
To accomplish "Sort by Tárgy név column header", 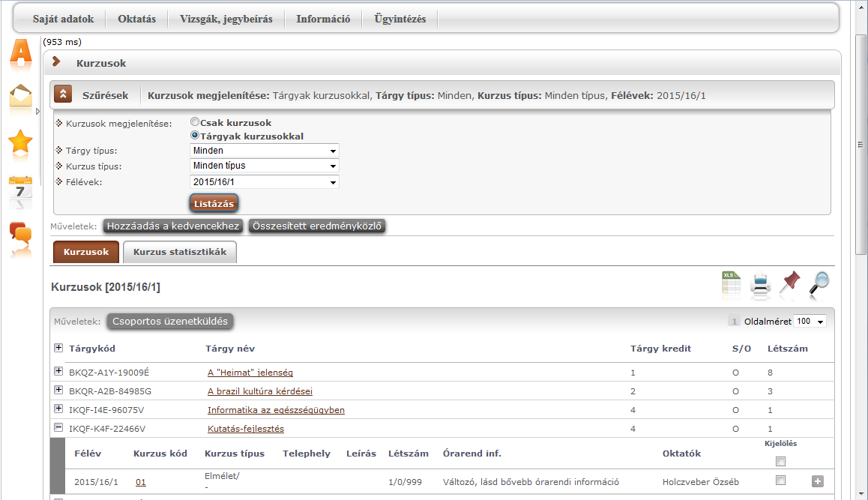I will point(229,349).
